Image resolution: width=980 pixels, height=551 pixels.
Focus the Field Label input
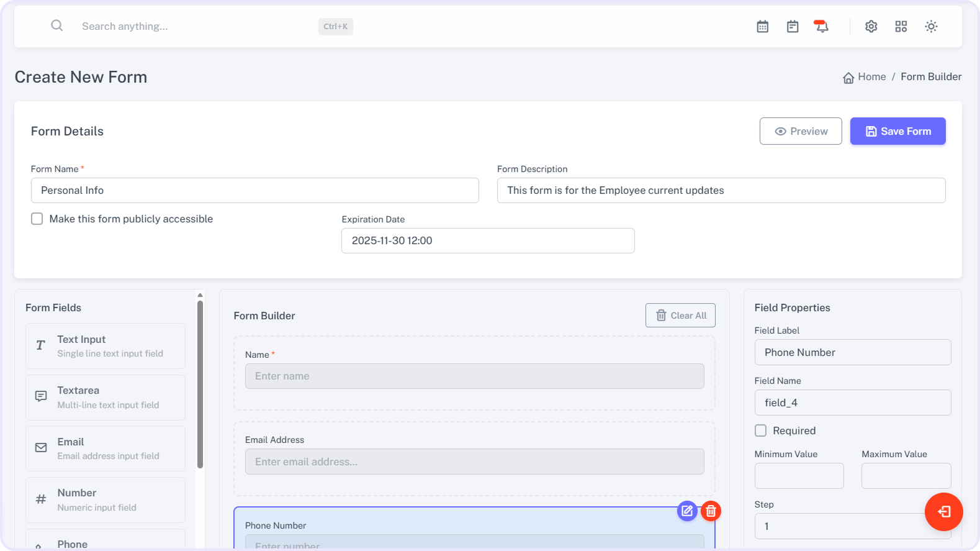coord(852,352)
